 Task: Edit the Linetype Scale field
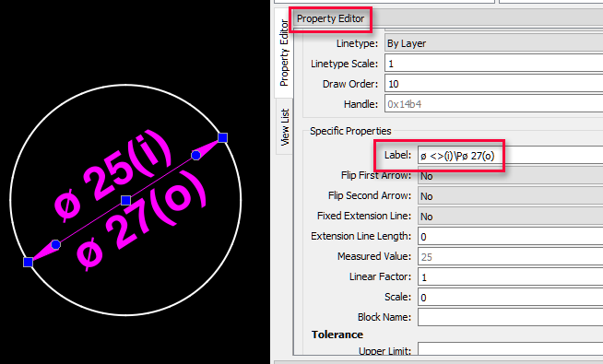point(494,64)
